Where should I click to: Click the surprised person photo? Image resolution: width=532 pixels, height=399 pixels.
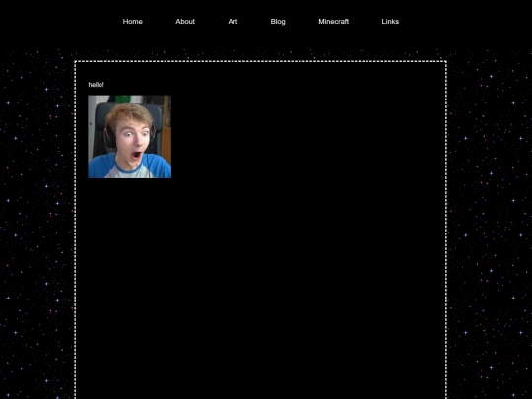pos(130,136)
